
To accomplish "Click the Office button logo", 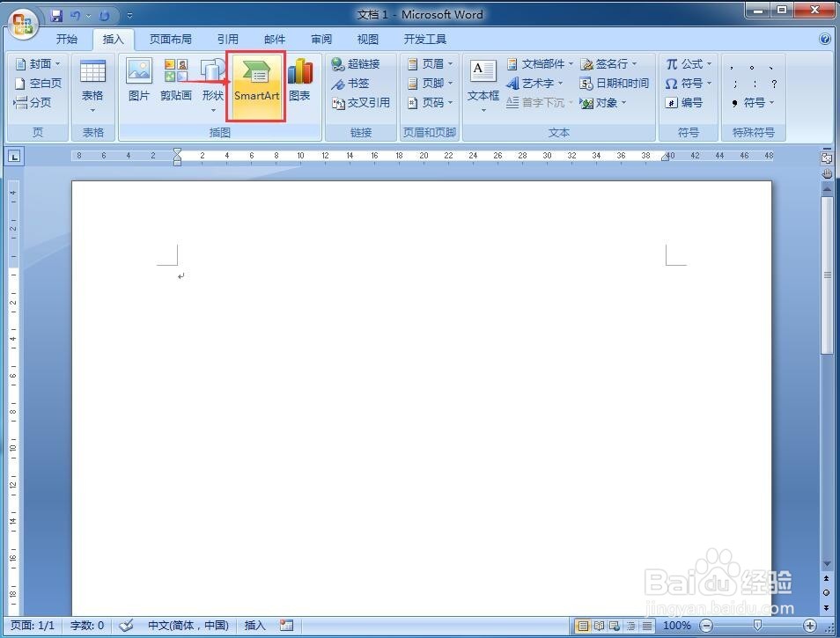I will (x=23, y=24).
